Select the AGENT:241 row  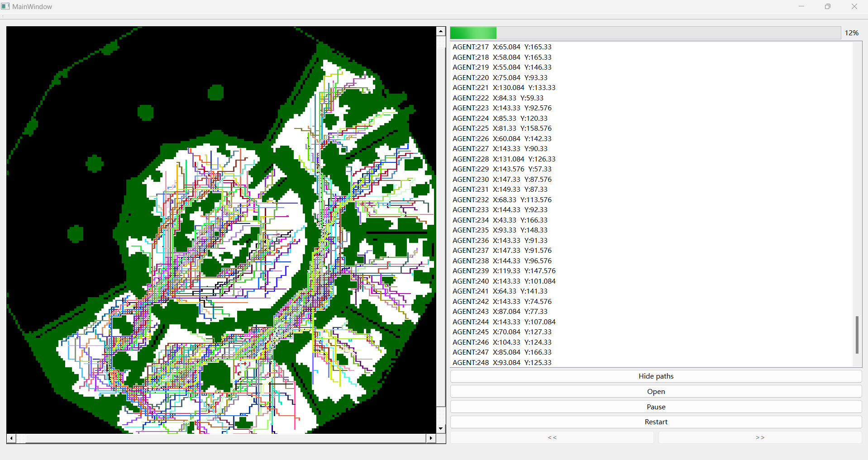(x=652, y=291)
